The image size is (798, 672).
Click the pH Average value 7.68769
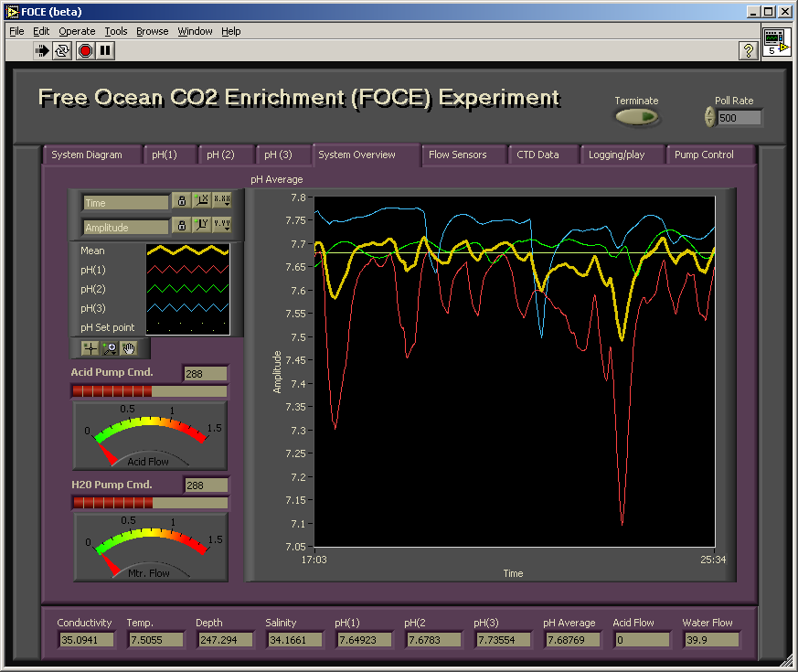pyautogui.click(x=572, y=640)
